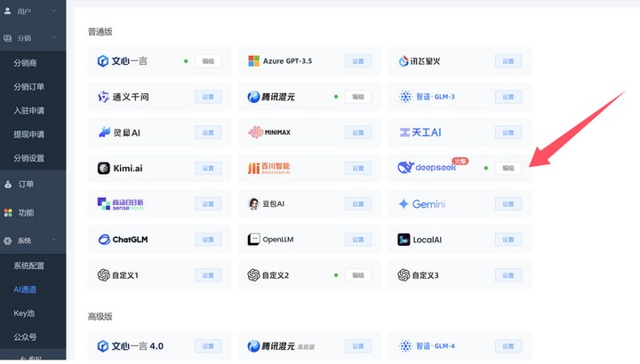Click the 智谱 GLM-4 logo icon

pyautogui.click(x=405, y=346)
